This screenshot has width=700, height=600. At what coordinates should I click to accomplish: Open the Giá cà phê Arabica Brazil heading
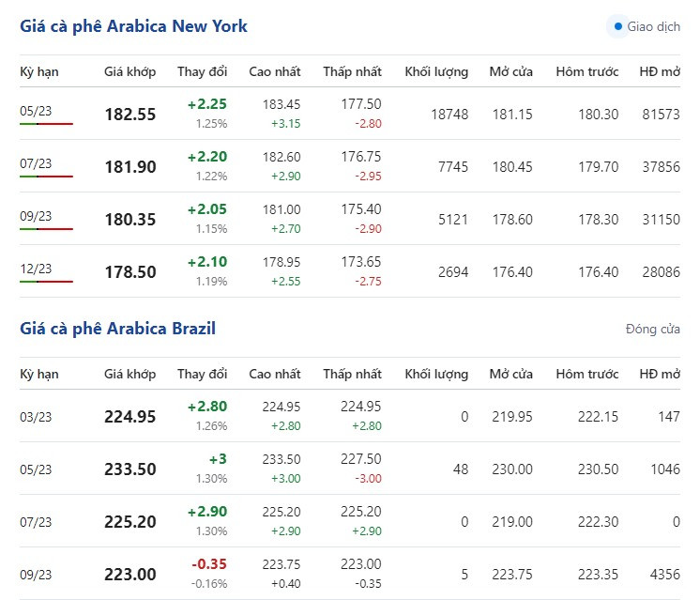pos(117,328)
